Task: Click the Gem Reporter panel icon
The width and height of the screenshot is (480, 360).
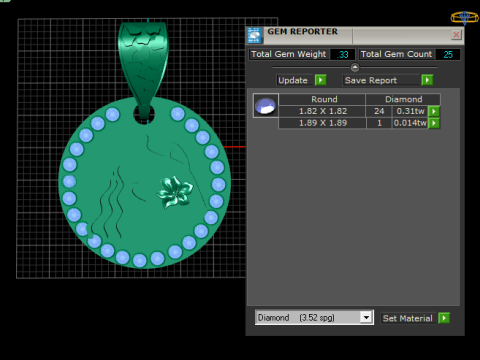Action: tap(254, 35)
